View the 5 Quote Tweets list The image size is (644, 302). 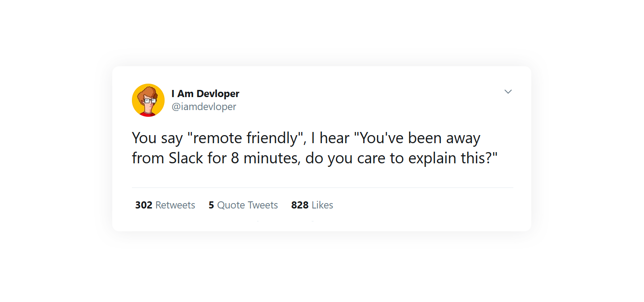pyautogui.click(x=243, y=205)
